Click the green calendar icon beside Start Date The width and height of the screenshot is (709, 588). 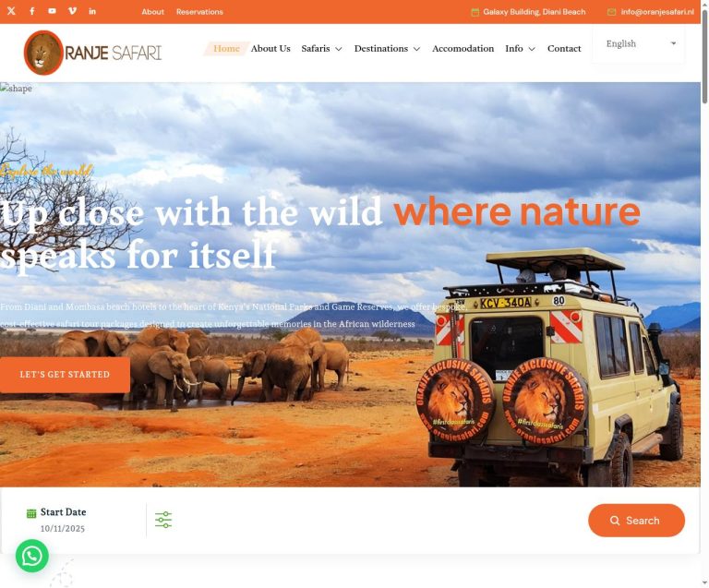click(31, 513)
